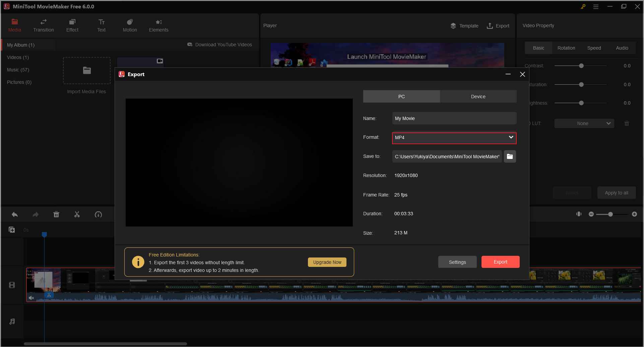Click the first video clip thumbnail on timeline

click(44, 280)
